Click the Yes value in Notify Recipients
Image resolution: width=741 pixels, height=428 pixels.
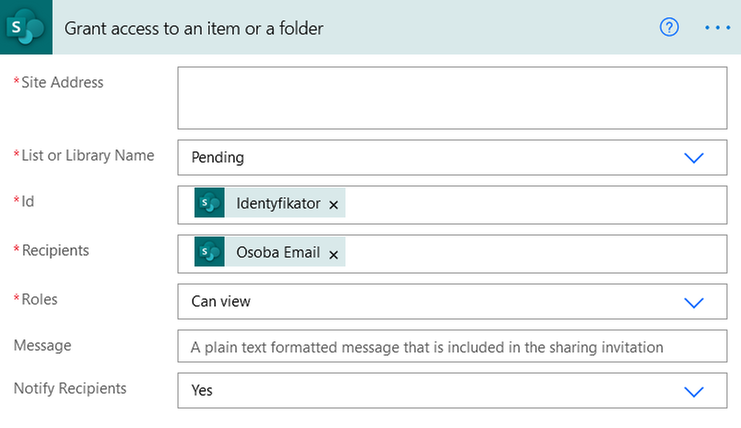[x=202, y=390]
